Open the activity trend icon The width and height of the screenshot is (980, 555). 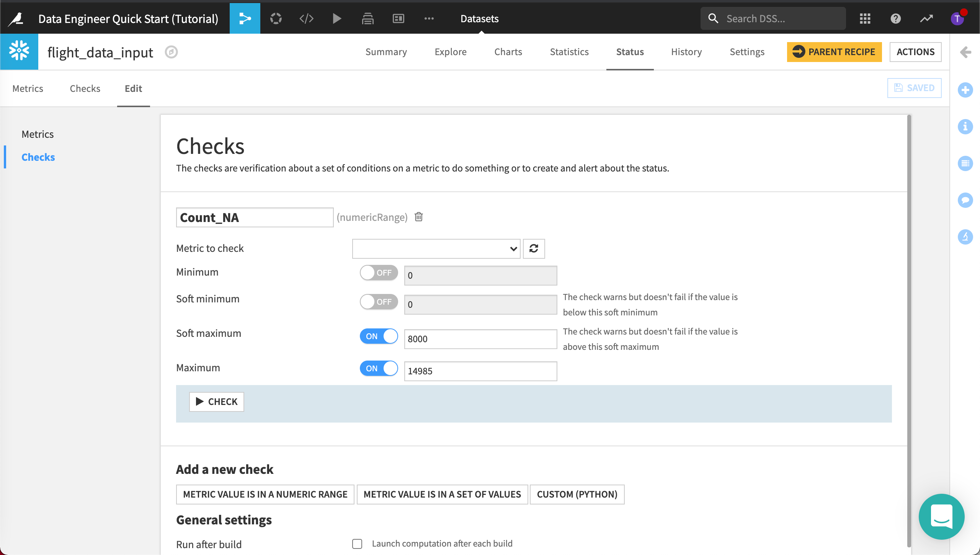[926, 18]
